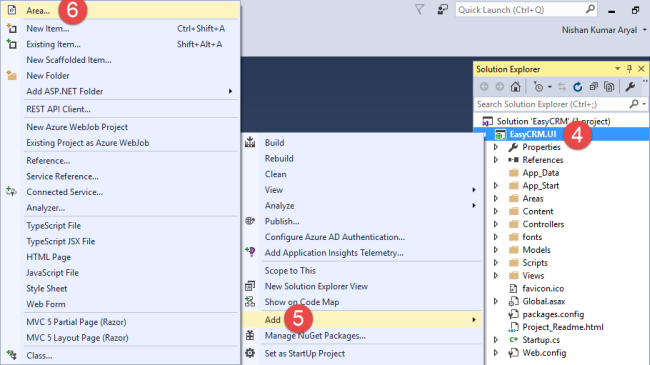Open the Pending Changes Filter clock icon
Viewport: 650px width, 365px height.
coord(538,87)
